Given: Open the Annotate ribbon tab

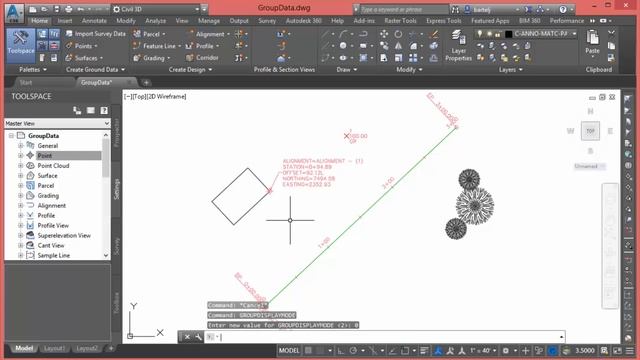Looking at the screenshot, I should (x=94, y=21).
